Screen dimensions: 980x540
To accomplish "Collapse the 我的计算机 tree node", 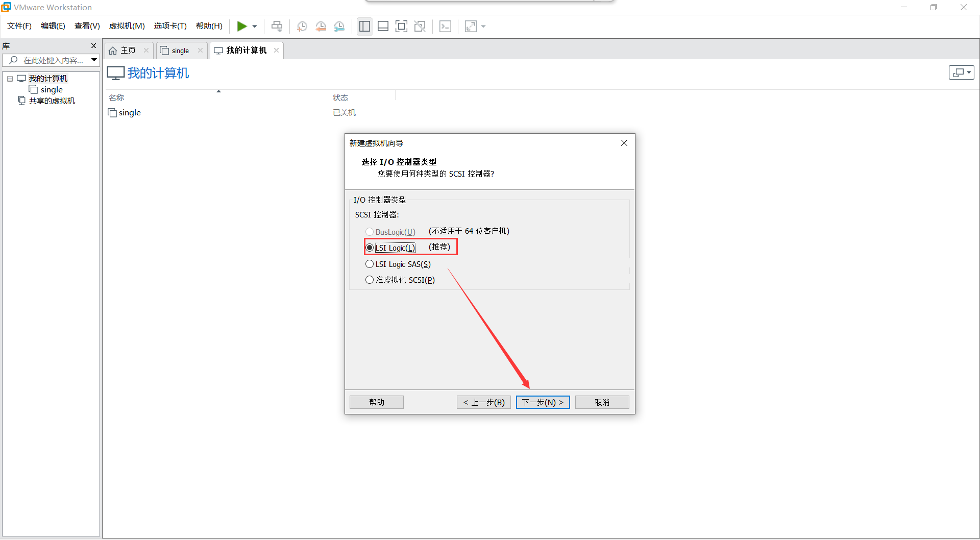I will coord(10,79).
